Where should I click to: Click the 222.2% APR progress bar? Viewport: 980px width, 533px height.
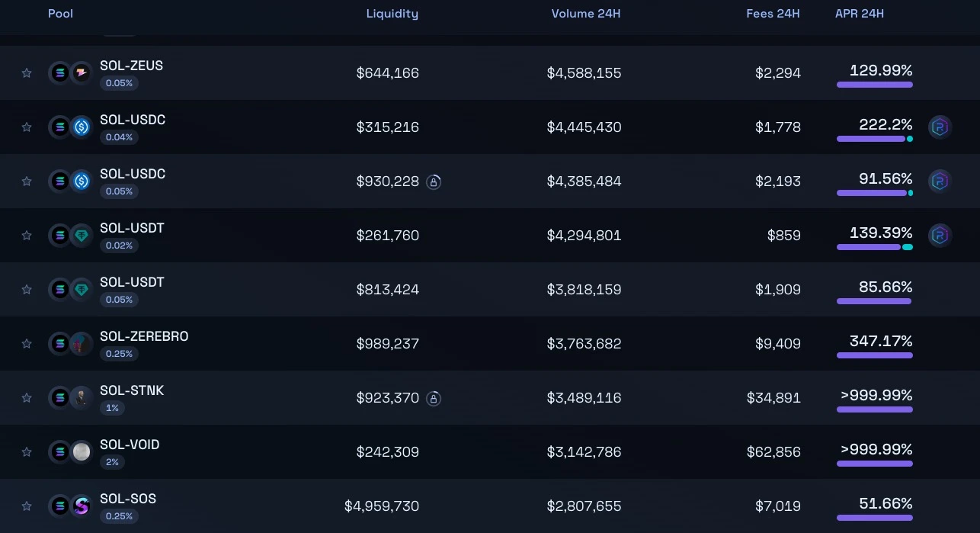pos(873,139)
